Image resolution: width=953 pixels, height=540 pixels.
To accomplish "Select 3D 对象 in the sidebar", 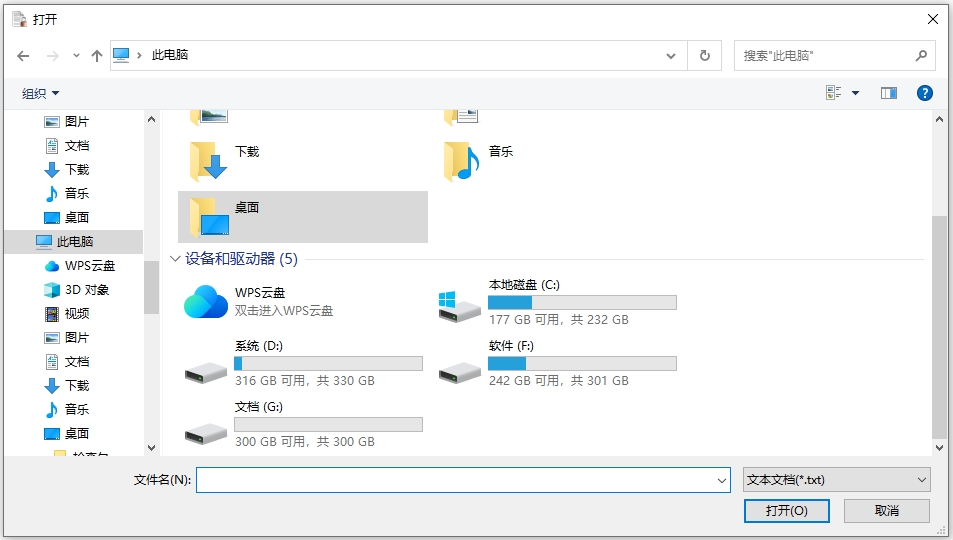I will tap(86, 290).
